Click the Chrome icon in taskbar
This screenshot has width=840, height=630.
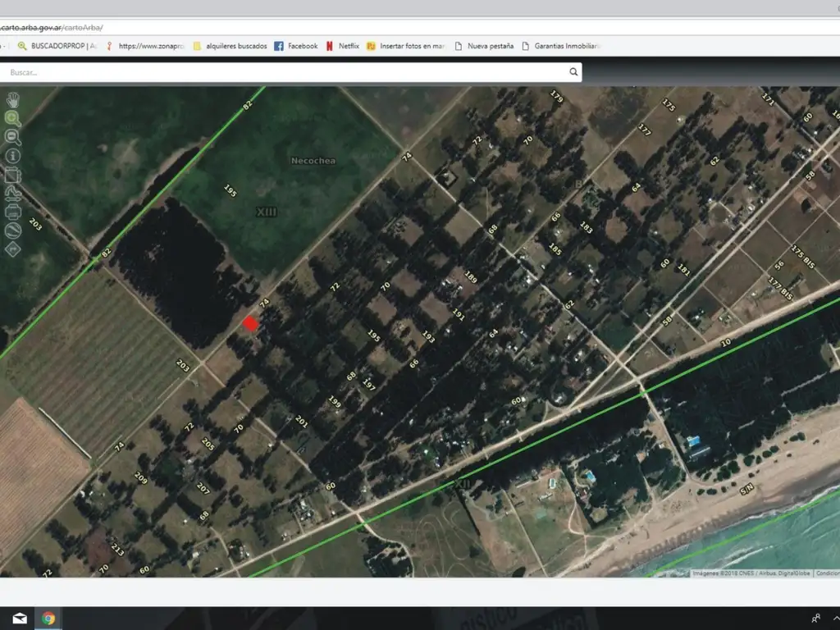pos(48,619)
